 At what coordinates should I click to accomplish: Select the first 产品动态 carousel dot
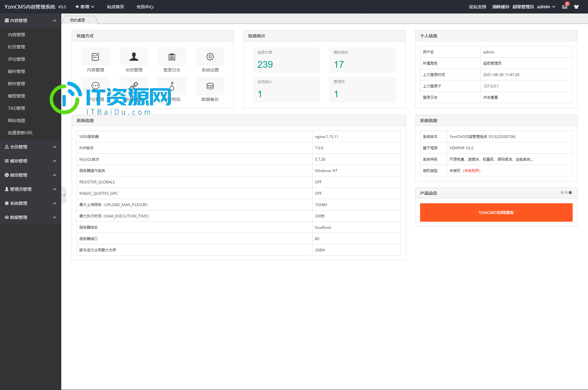coord(562,193)
